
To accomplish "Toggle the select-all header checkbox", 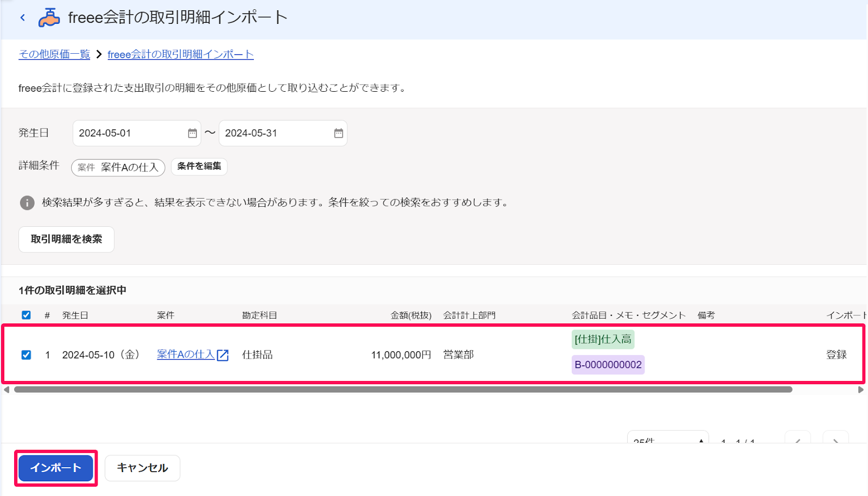I will [26, 315].
